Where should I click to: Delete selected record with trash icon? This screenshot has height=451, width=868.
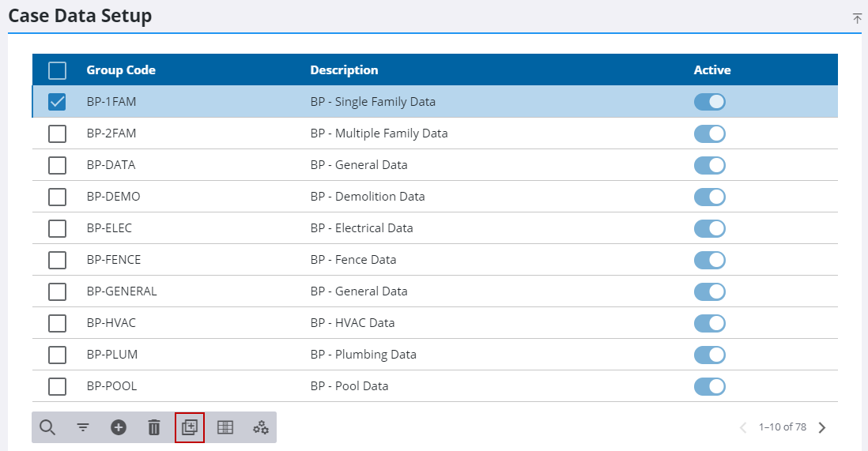154,427
